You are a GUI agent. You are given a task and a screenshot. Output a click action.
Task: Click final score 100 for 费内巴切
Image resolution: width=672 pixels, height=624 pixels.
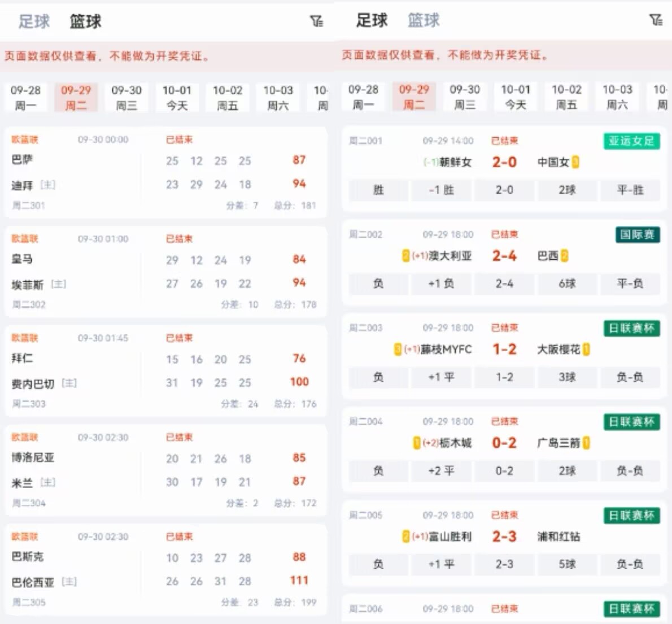299,381
